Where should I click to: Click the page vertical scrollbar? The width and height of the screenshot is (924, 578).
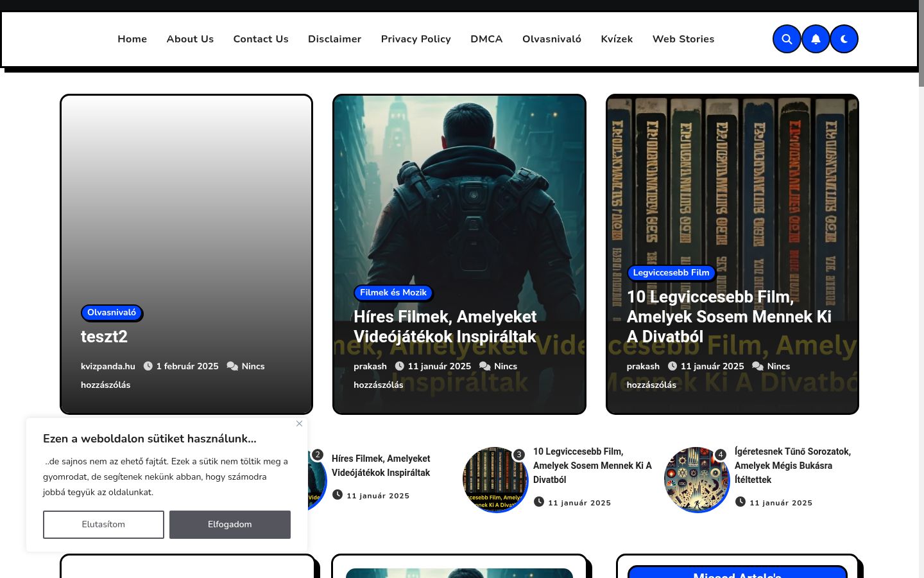click(x=921, y=289)
